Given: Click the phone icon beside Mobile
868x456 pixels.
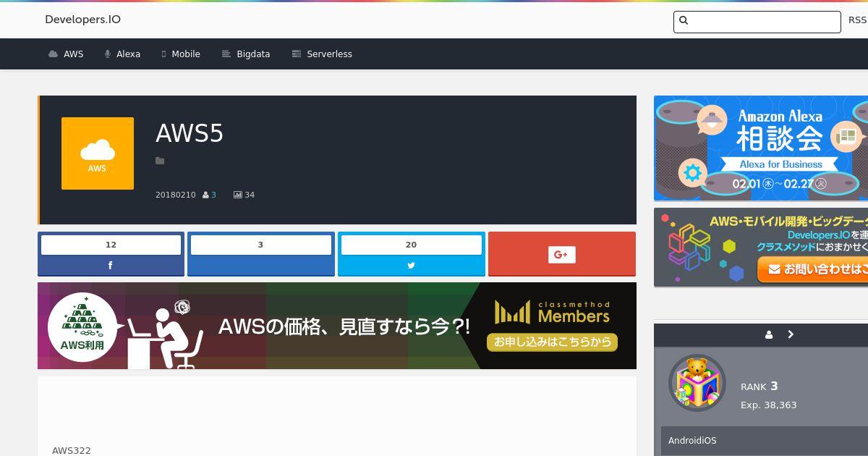Looking at the screenshot, I should click(164, 54).
